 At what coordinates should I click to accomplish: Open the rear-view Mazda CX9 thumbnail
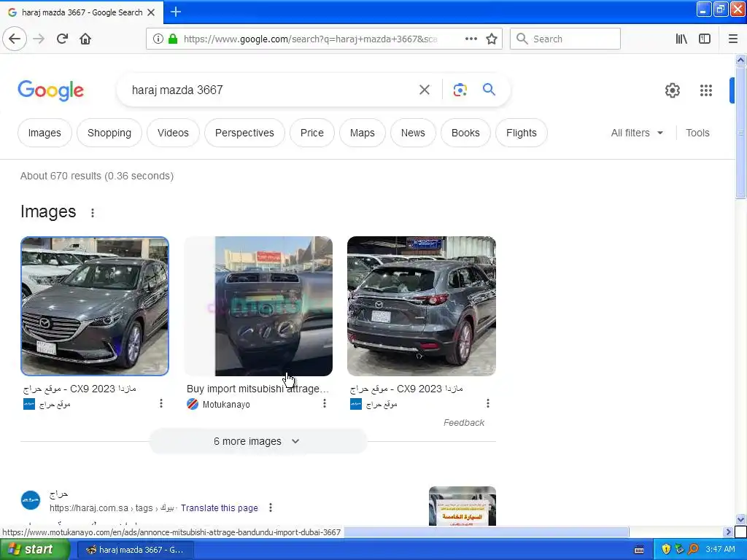422,306
